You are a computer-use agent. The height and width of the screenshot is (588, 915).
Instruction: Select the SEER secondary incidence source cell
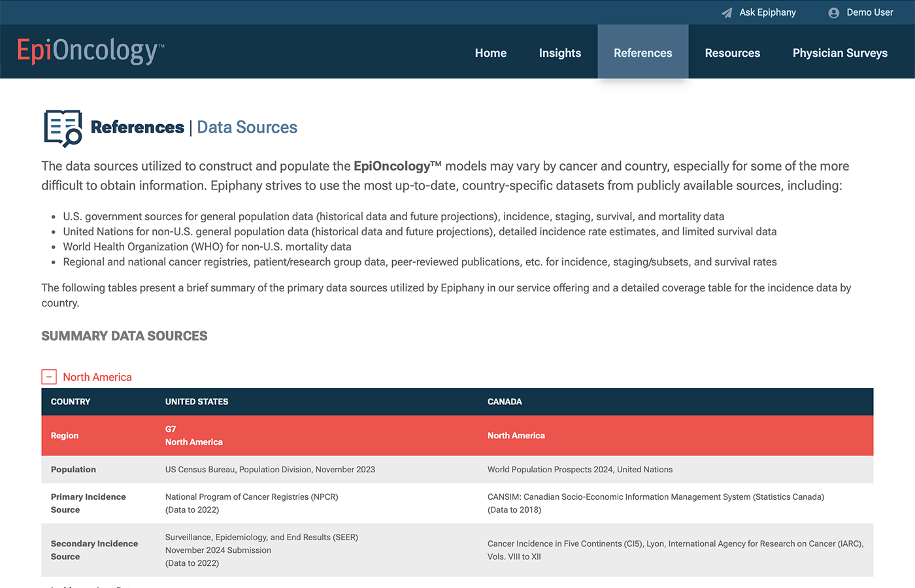click(x=261, y=550)
